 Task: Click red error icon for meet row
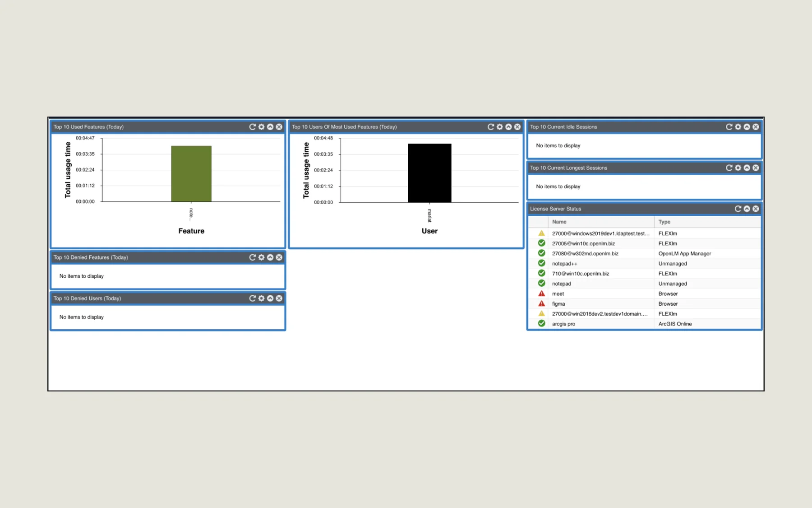(541, 294)
